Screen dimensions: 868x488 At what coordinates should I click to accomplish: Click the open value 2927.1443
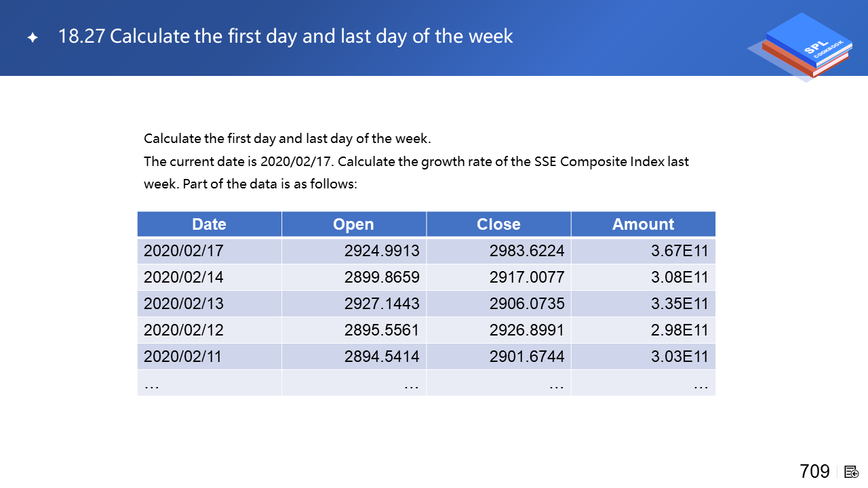[382, 304]
